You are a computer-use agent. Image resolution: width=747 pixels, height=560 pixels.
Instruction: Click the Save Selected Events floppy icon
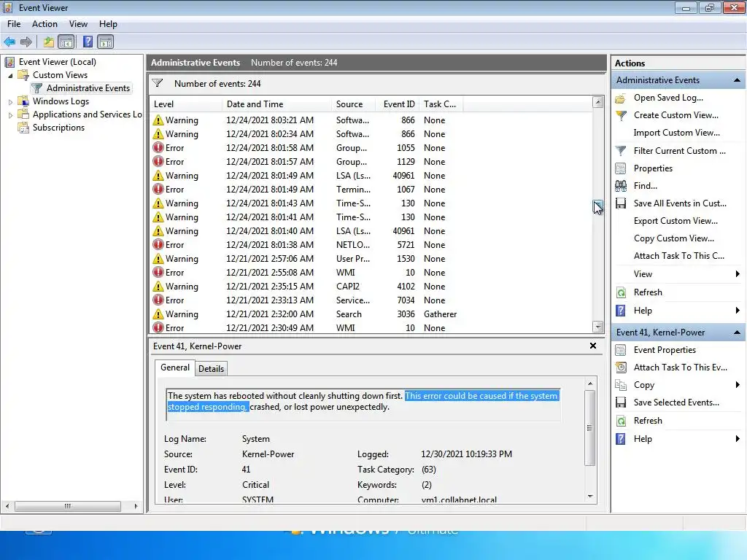(x=621, y=402)
